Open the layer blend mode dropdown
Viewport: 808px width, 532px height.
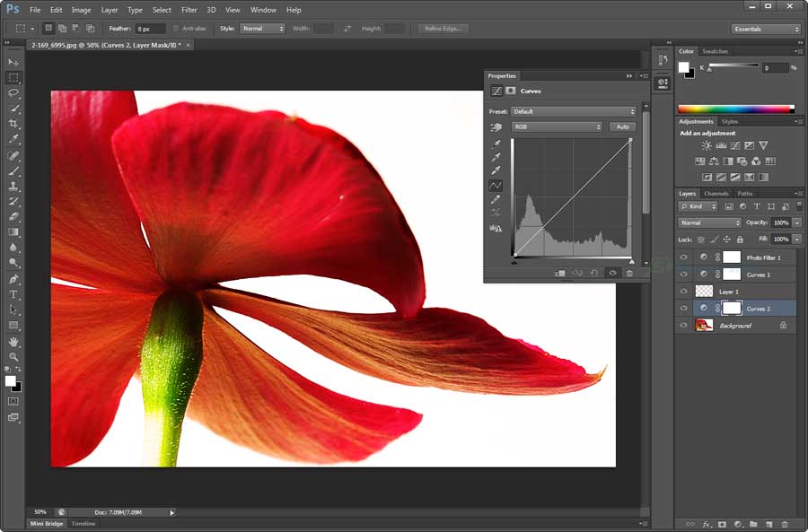tap(709, 222)
